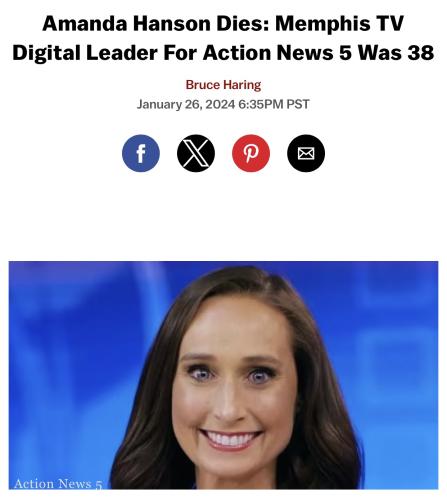Image resolution: width=447 pixels, height=500 pixels.
Task: Click "Was 38" at headline end
Action: (396, 53)
